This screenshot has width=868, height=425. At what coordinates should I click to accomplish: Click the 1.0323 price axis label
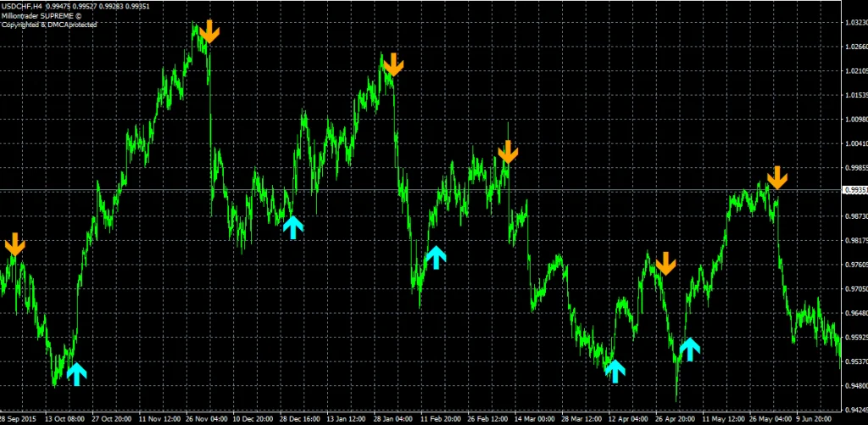854,23
